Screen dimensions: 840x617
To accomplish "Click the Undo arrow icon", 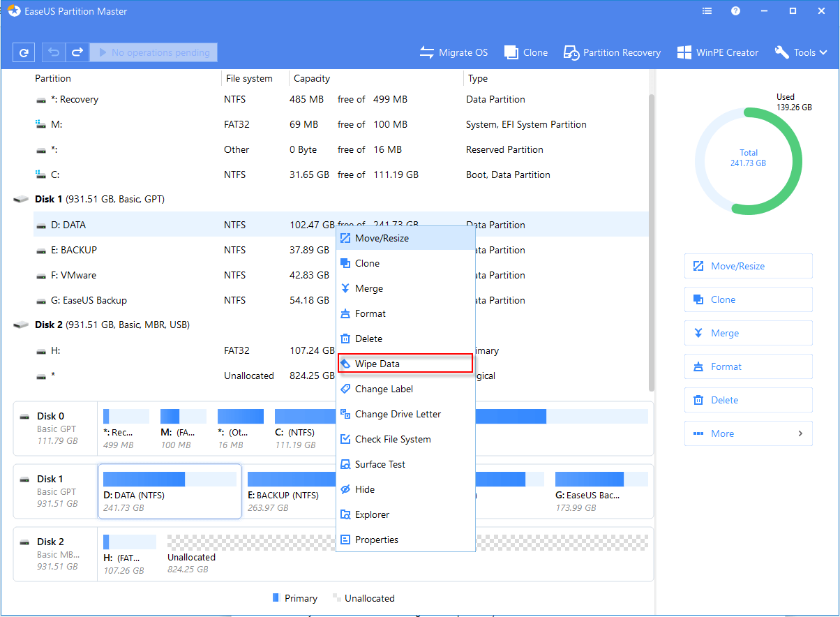I will click(53, 52).
